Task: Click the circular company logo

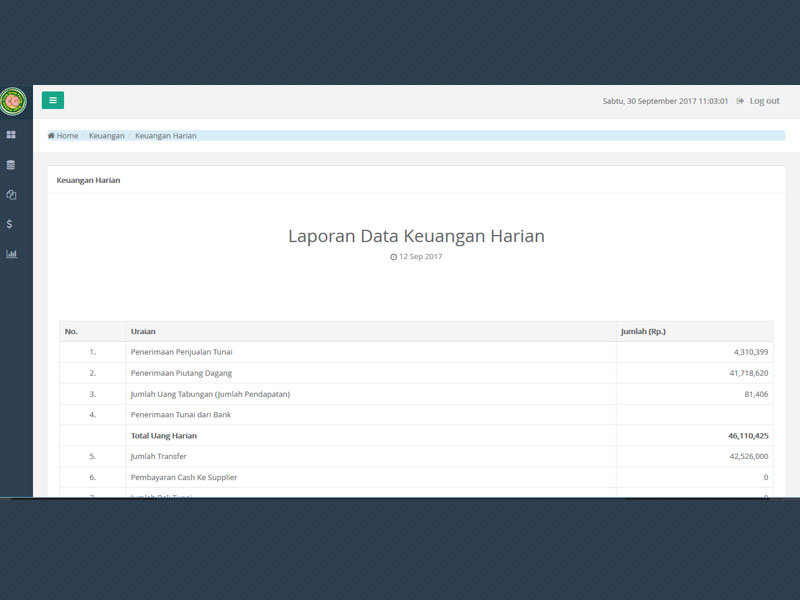Action: (x=13, y=101)
